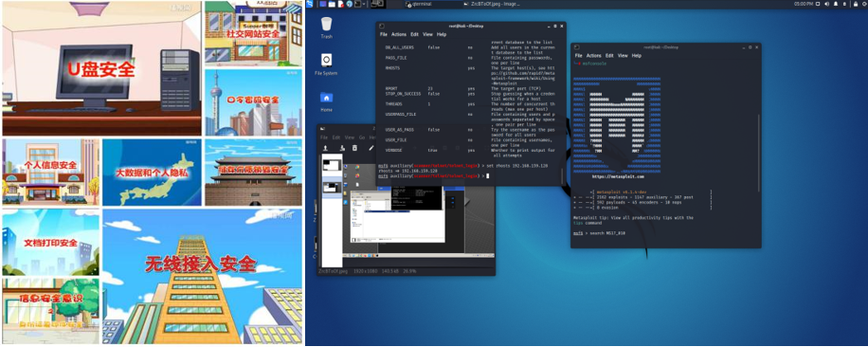Click the telnet_login terminal window menu icon
This screenshot has width=868, height=347.
tap(381, 26)
